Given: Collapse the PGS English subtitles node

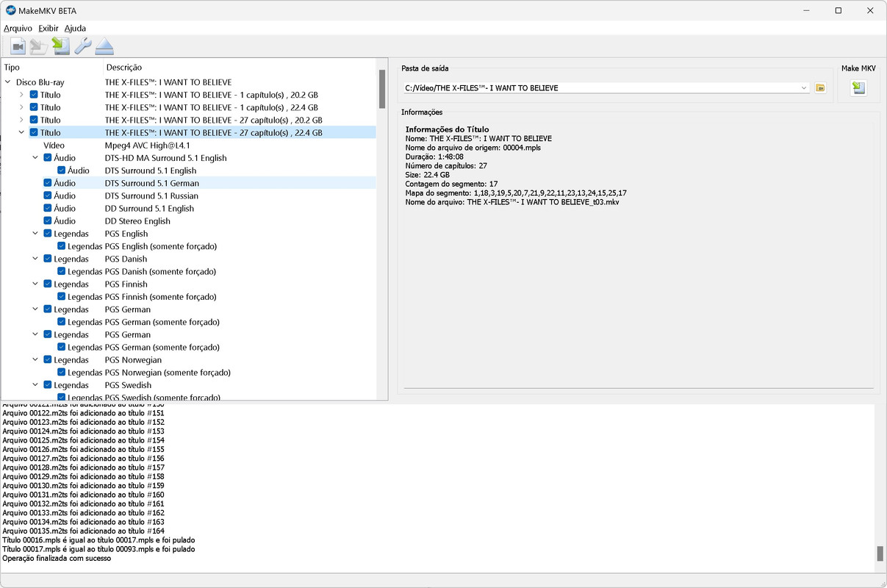Looking at the screenshot, I should [35, 234].
